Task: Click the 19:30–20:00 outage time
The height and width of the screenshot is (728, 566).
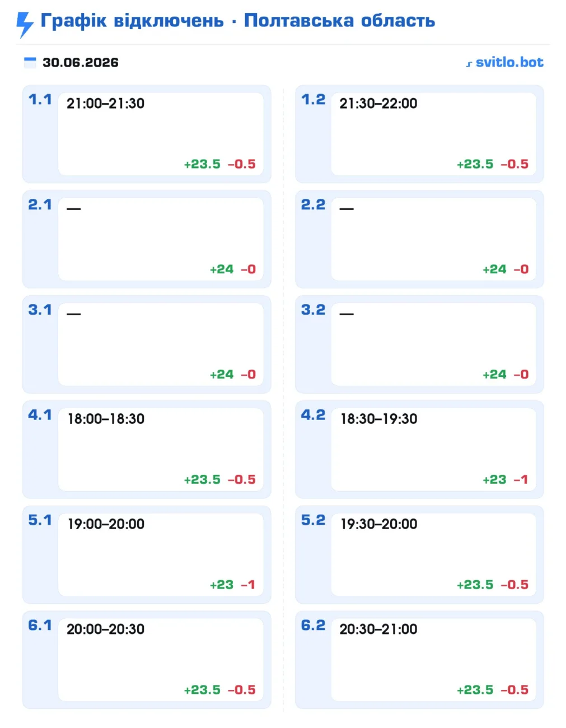Action: tap(379, 524)
